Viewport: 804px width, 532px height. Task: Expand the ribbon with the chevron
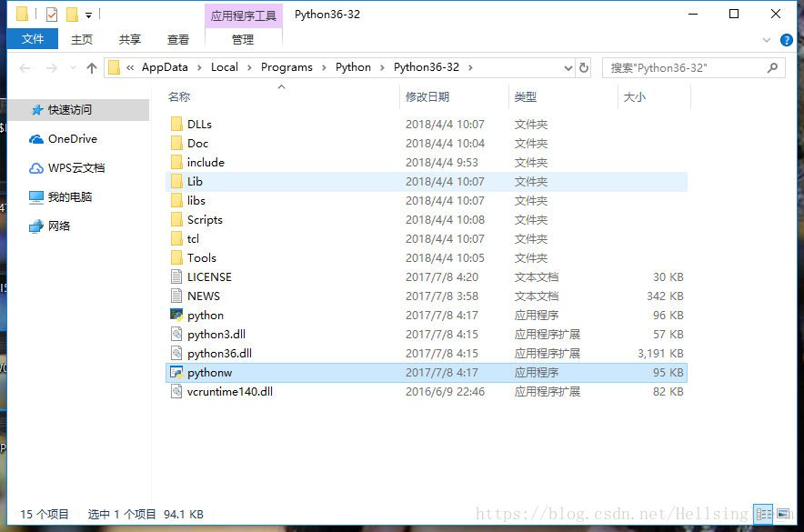click(x=767, y=40)
